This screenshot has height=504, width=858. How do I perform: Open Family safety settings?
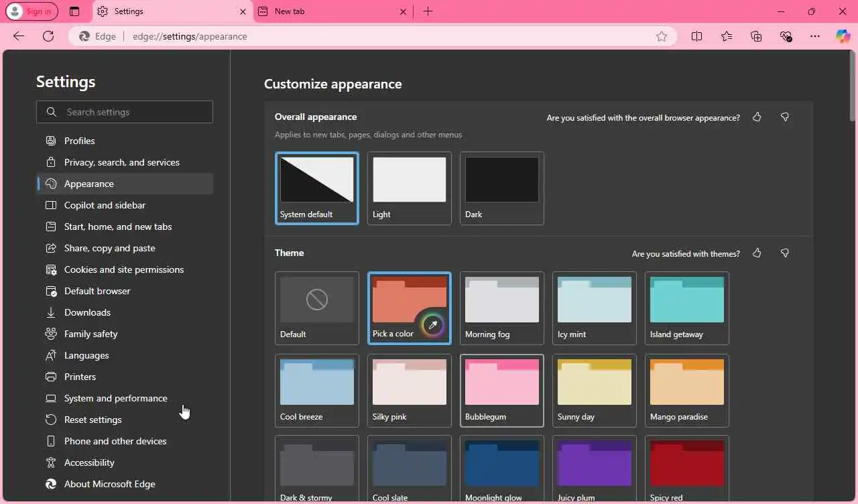click(125, 334)
